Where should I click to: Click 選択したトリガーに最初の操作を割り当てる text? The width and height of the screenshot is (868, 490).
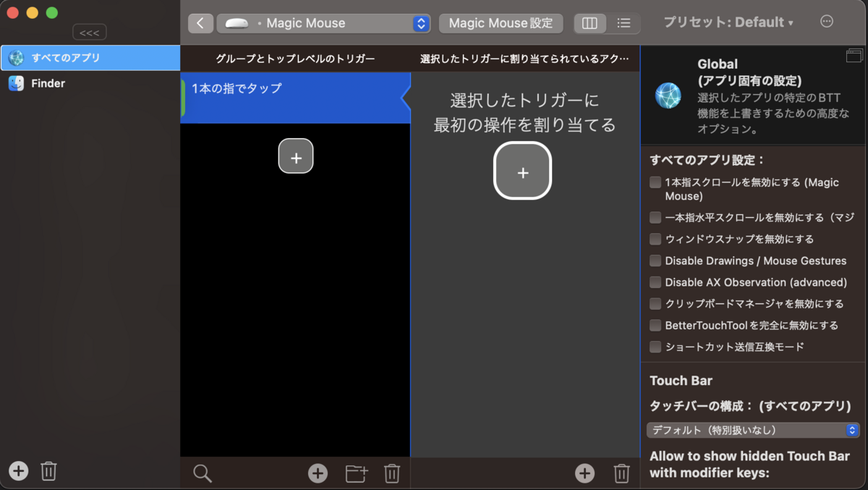(x=524, y=112)
